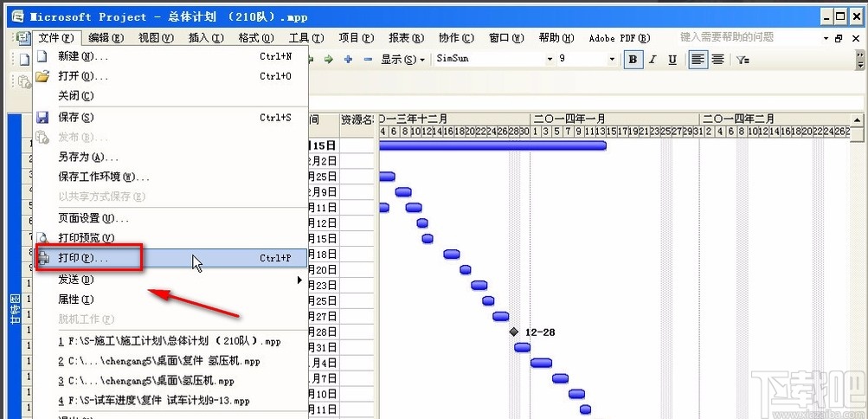
Task: Click the green right arrow indent icon
Action: pyautogui.click(x=329, y=59)
